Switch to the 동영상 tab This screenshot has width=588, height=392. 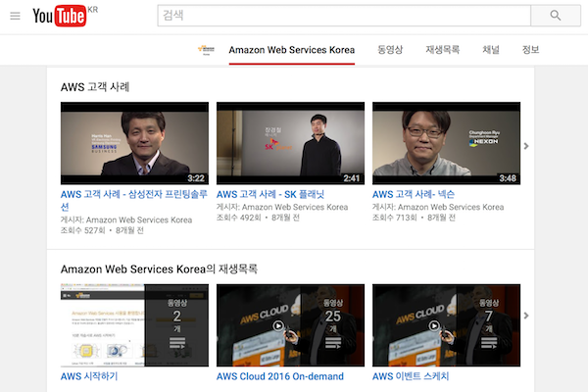390,50
